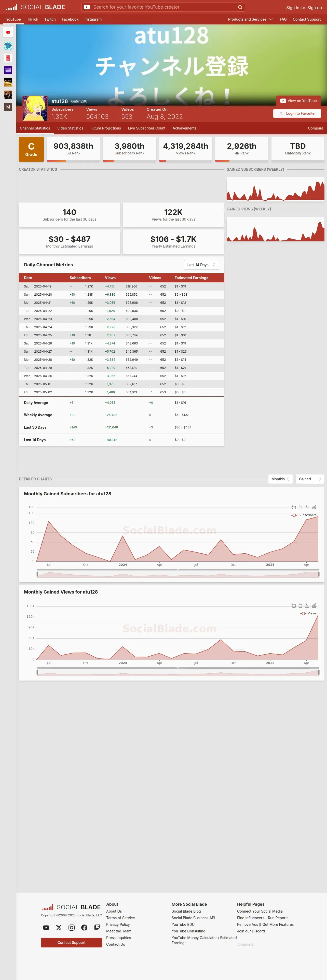Click the View on YouTube button
The width and height of the screenshot is (327, 980).
298,101
